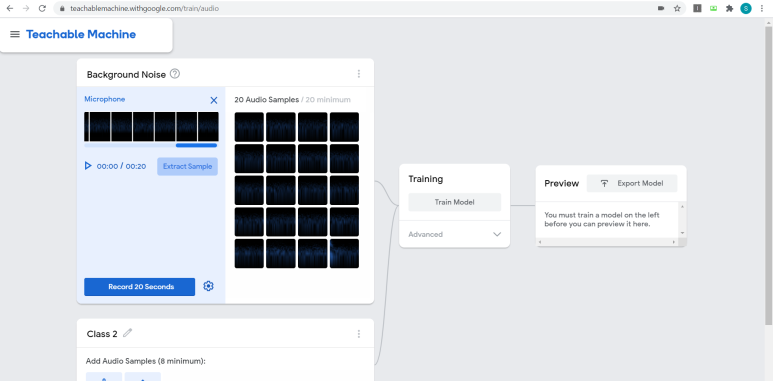Click the browser address bar URL
The height and width of the screenshot is (381, 773).
point(144,8)
